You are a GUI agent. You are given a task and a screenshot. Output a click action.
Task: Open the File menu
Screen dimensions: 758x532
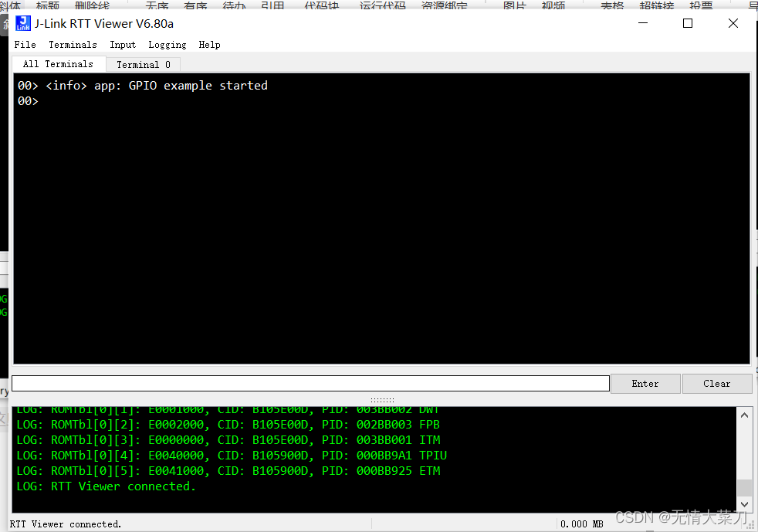coord(25,45)
